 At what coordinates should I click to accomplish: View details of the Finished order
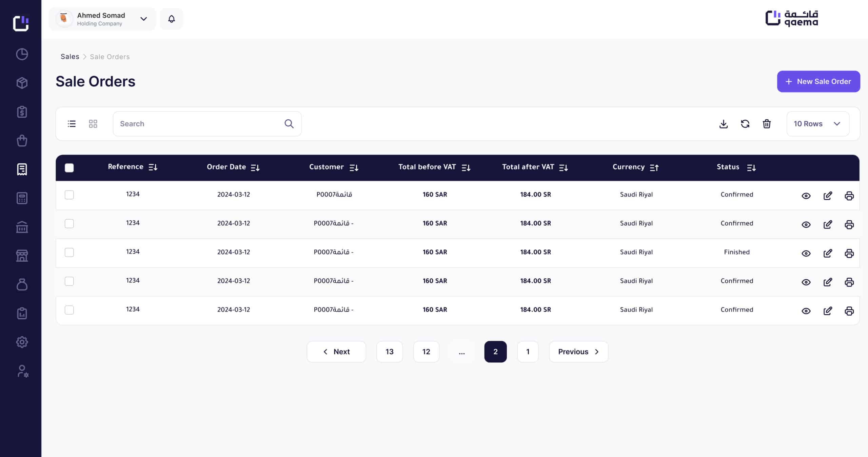[x=806, y=253]
